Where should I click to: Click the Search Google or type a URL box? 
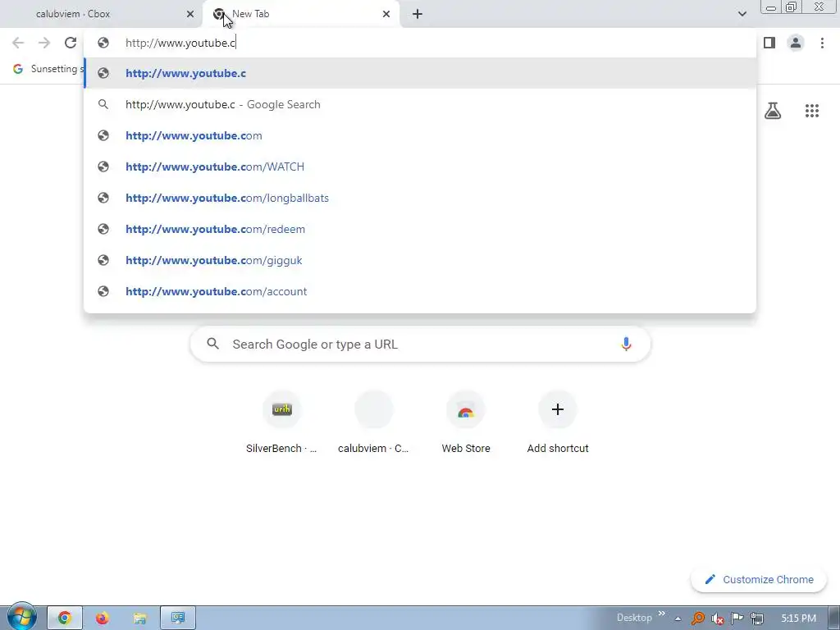(x=421, y=344)
